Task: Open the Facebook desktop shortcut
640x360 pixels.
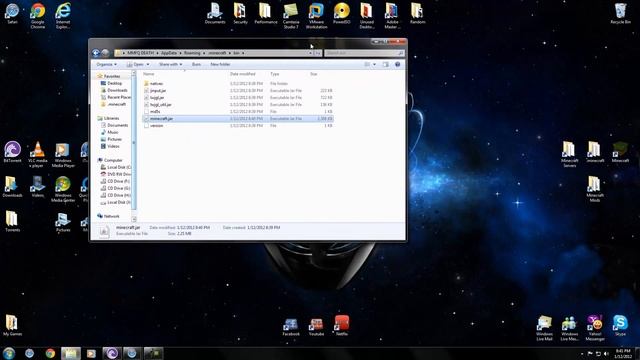Action: [x=291, y=326]
